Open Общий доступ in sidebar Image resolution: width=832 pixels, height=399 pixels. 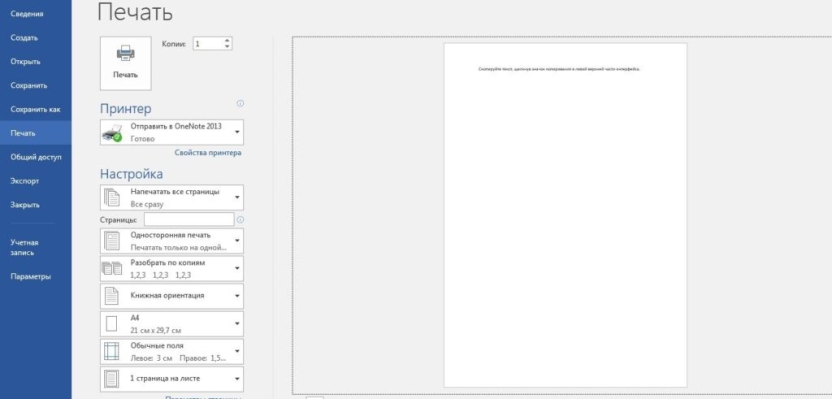click(36, 157)
